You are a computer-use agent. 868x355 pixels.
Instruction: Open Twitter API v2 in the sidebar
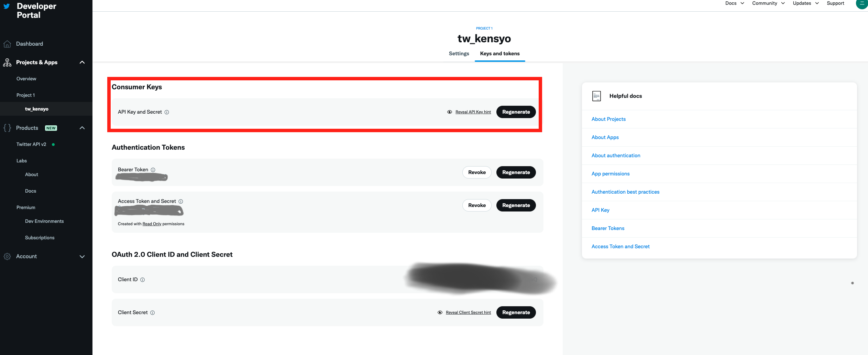point(31,145)
